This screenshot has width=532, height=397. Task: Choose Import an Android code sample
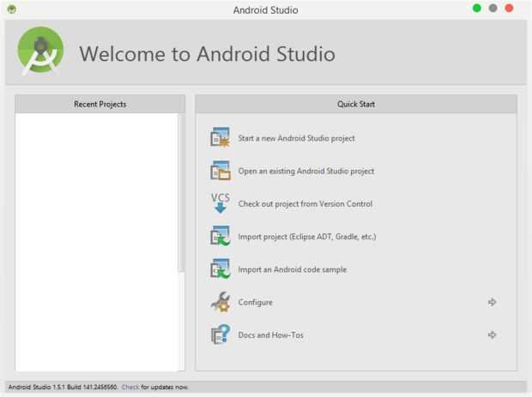(x=292, y=269)
